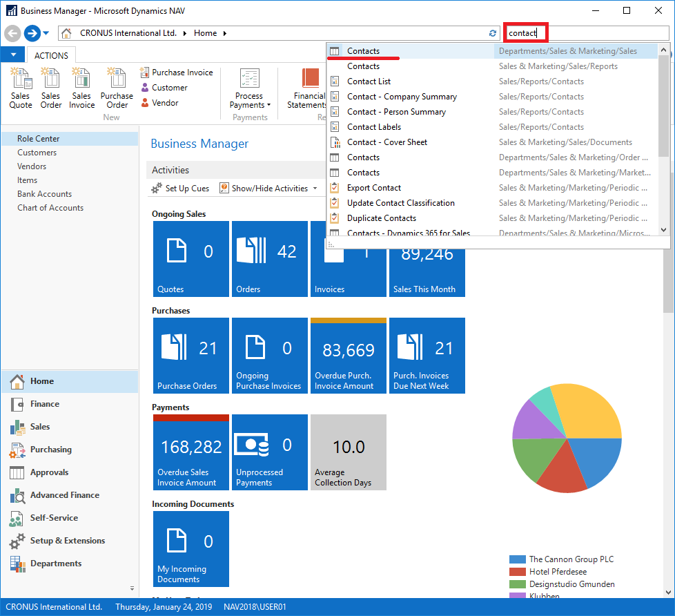The width and height of the screenshot is (675, 616).
Task: Open the Purchasing section in navigation pane
Action: (x=70, y=450)
